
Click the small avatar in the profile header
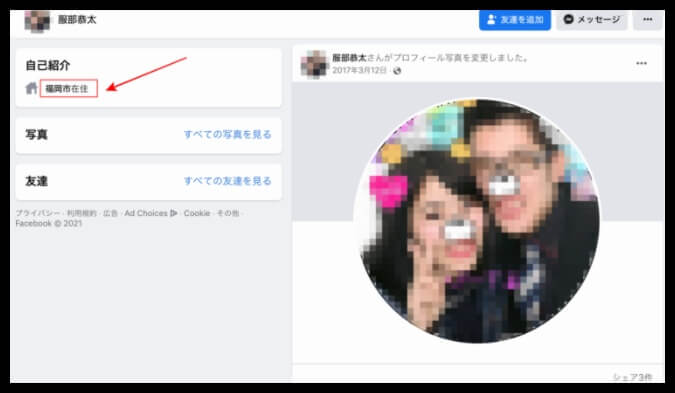click(x=37, y=21)
